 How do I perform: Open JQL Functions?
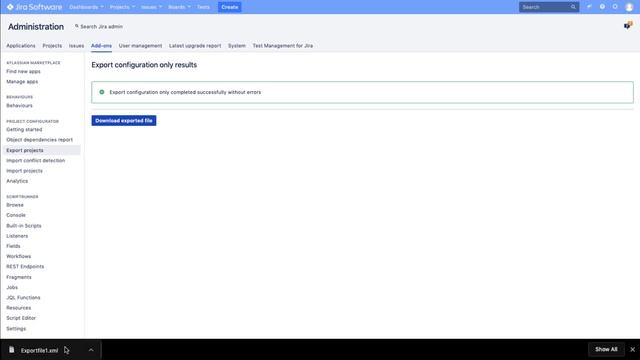click(23, 298)
